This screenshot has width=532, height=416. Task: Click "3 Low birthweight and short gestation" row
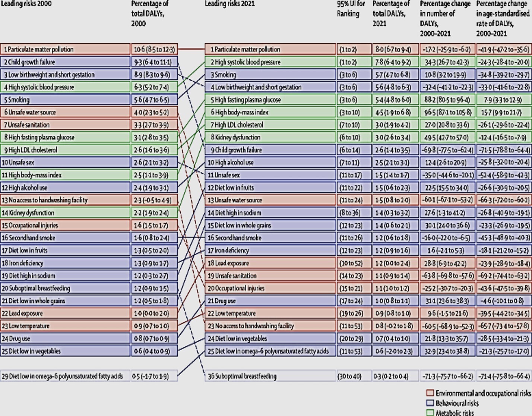coord(65,75)
